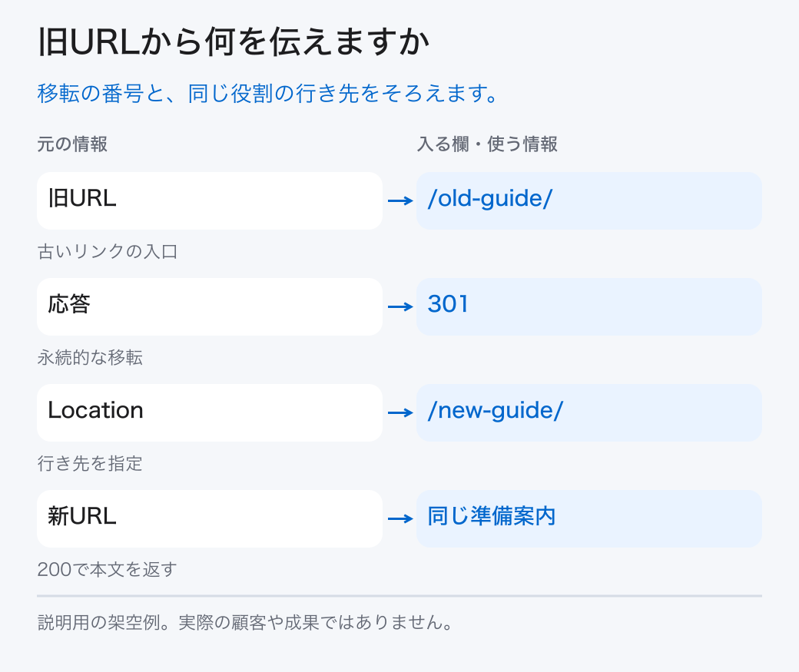Click the Location source box
The width and height of the screenshot is (799, 672).
pyautogui.click(x=210, y=412)
